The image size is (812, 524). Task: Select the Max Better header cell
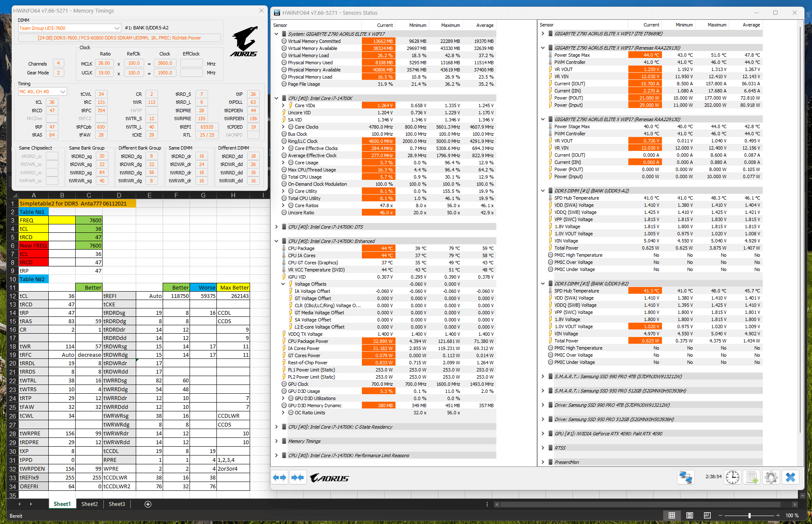click(x=233, y=287)
